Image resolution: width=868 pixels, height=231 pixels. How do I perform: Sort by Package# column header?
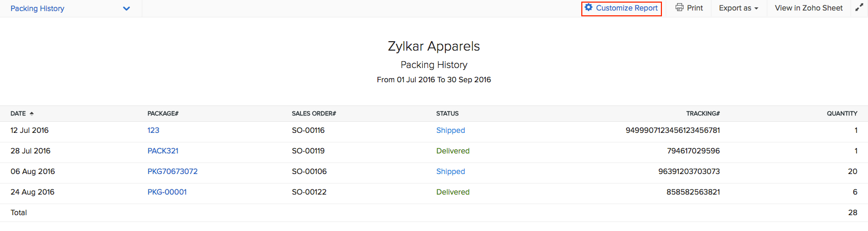[163, 113]
